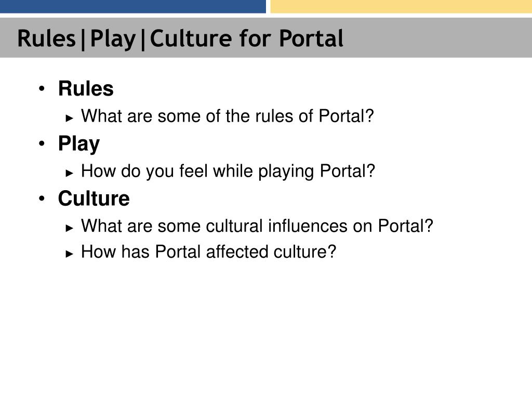Select the 'Rules' bullet heading
The width and height of the screenshot is (532, 399).
pyautogui.click(x=86, y=89)
